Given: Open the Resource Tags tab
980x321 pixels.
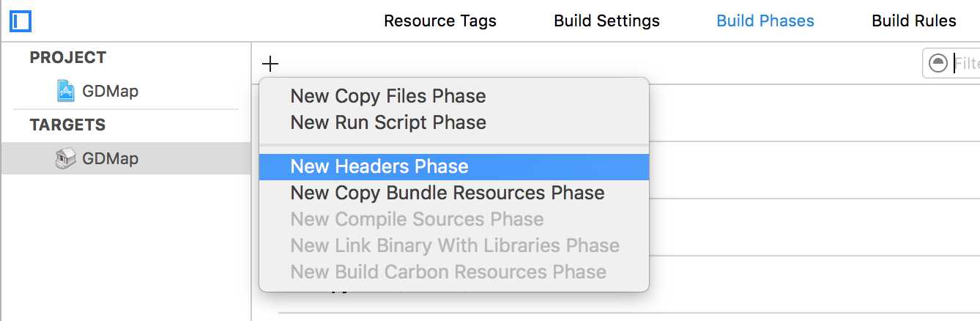Looking at the screenshot, I should point(440,21).
